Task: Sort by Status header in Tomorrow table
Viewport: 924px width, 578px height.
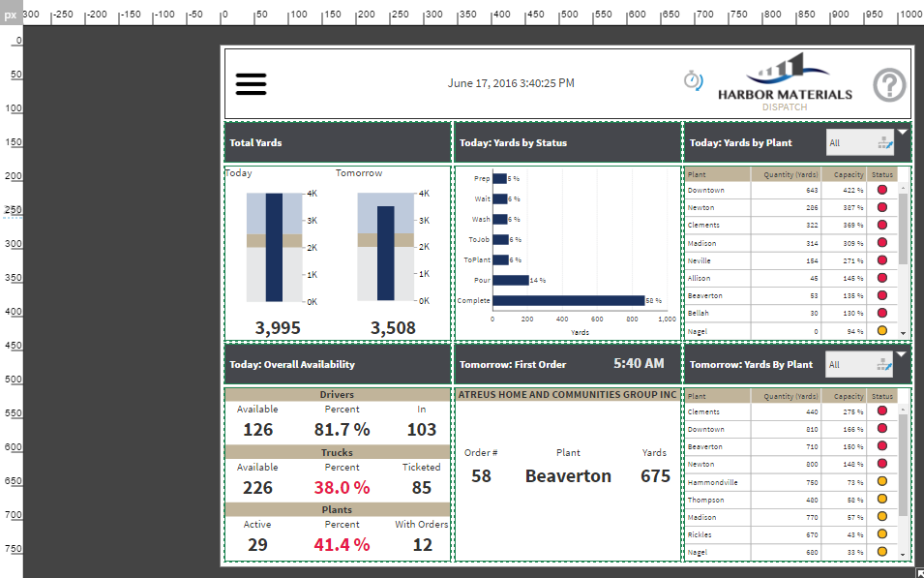Action: tap(882, 396)
